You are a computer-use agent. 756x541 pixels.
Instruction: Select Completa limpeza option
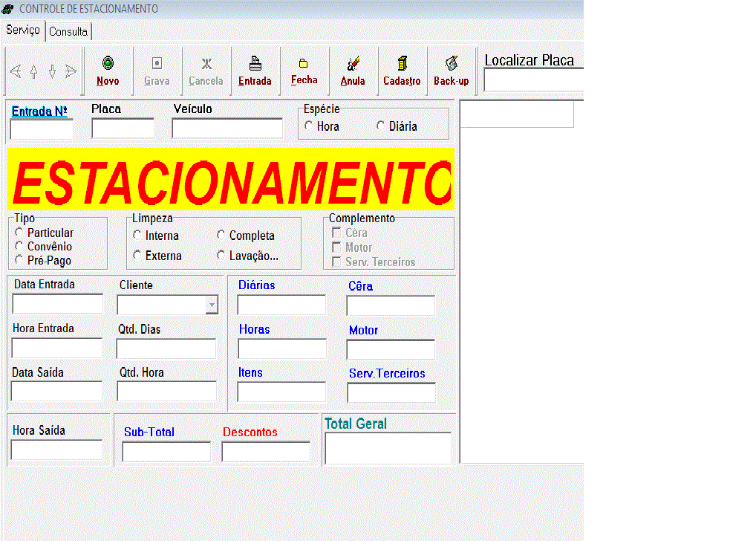click(221, 236)
